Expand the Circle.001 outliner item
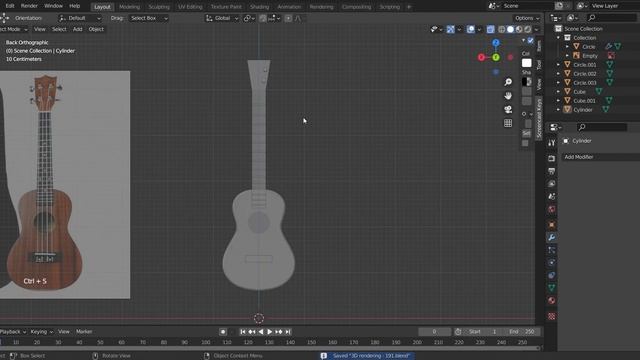 pyautogui.click(x=558, y=64)
